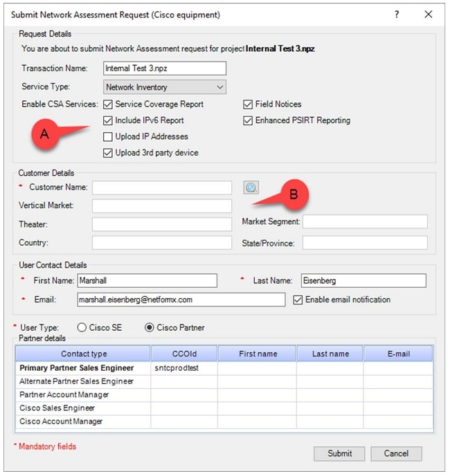Click the Transaction Name field
Image resolution: width=450 pixels, height=476 pixels.
165,68
